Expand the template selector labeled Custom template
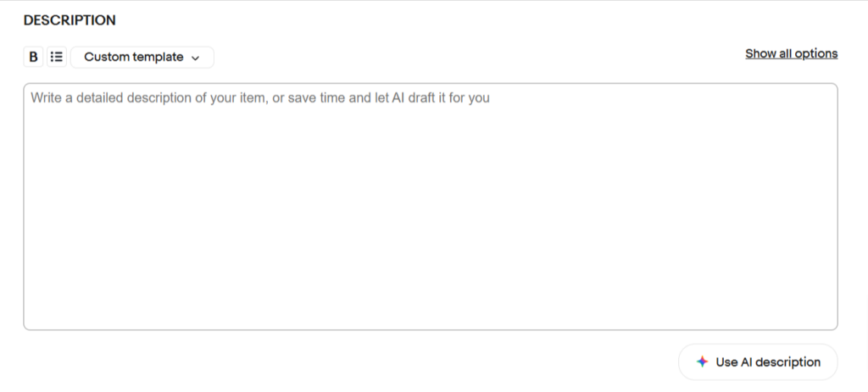 142,57
